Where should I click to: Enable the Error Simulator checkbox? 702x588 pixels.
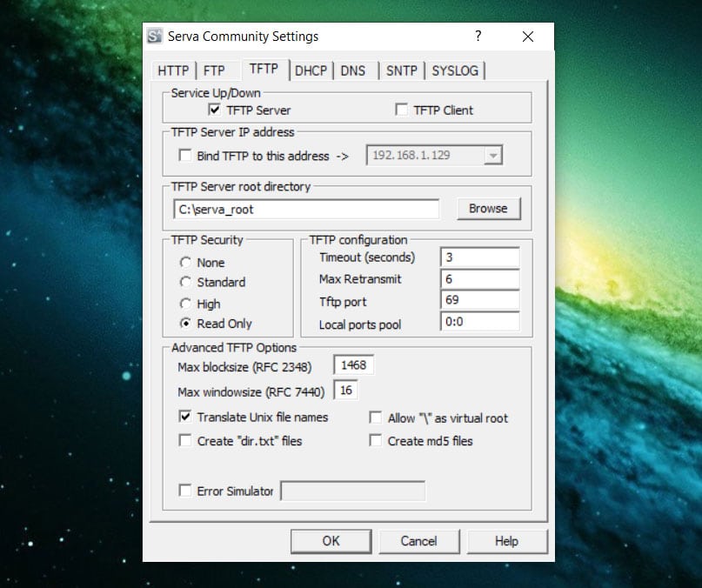point(185,491)
